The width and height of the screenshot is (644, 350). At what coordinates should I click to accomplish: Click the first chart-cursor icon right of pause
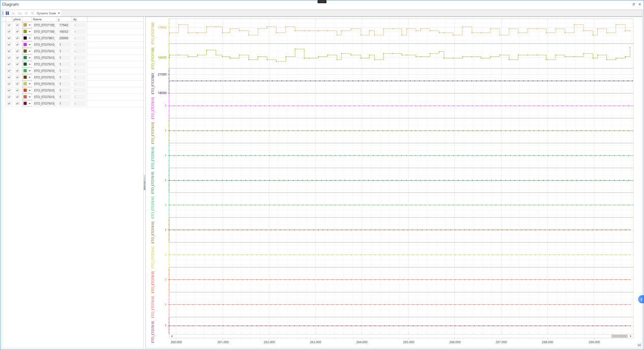pyautogui.click(x=14, y=13)
